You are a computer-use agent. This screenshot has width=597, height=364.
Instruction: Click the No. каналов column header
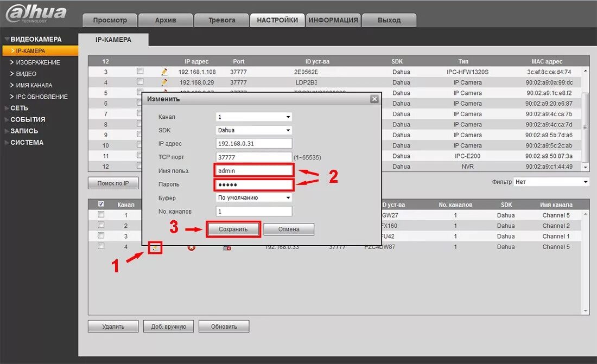pyautogui.click(x=455, y=205)
